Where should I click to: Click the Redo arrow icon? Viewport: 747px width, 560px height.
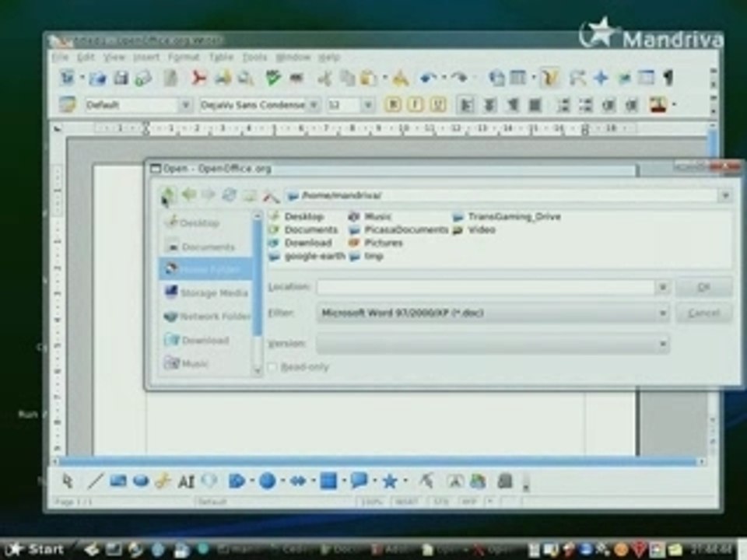point(459,78)
